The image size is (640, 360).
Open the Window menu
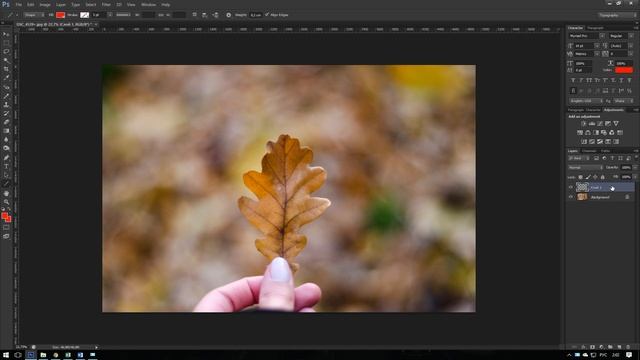(x=148, y=4)
